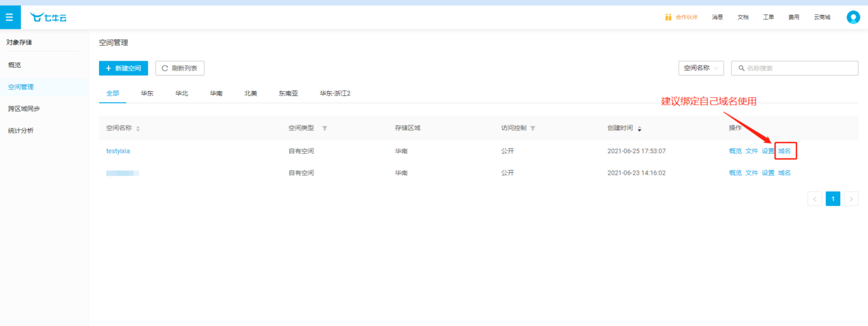This screenshot has height=326, width=868.
Task: Open the 空间类型 filter icon
Action: 325,128
